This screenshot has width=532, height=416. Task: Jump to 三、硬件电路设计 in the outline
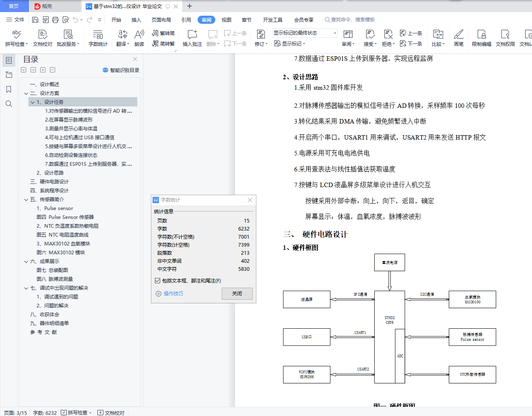[49, 182]
